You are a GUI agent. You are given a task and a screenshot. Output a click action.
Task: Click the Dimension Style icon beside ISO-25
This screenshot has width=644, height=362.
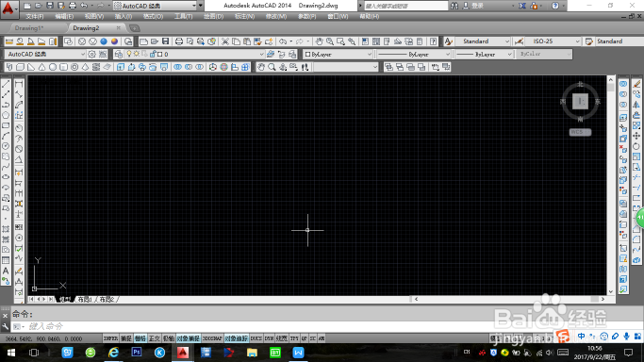pyautogui.click(x=519, y=41)
